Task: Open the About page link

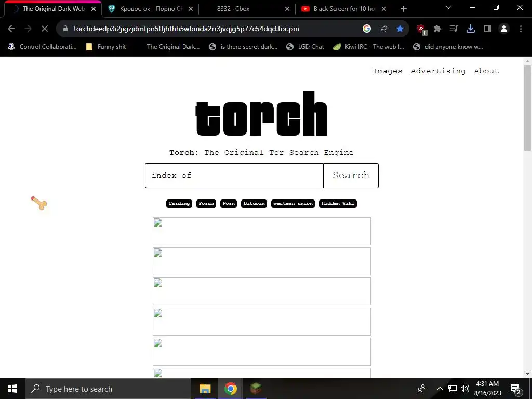Action: (486, 71)
